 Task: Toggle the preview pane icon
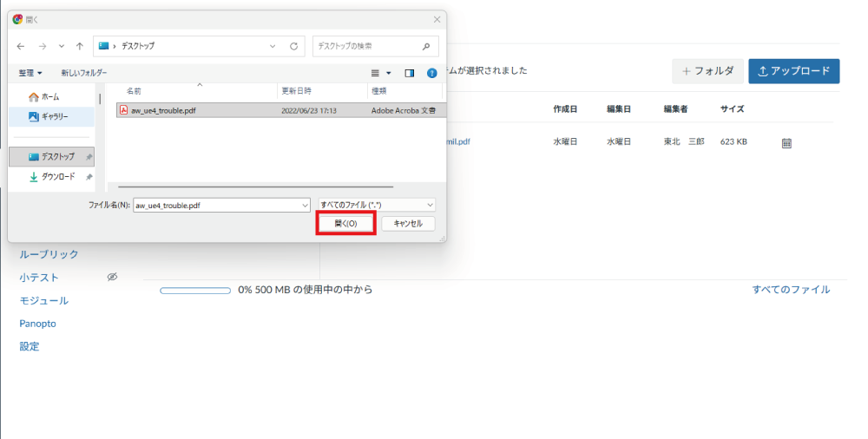410,73
